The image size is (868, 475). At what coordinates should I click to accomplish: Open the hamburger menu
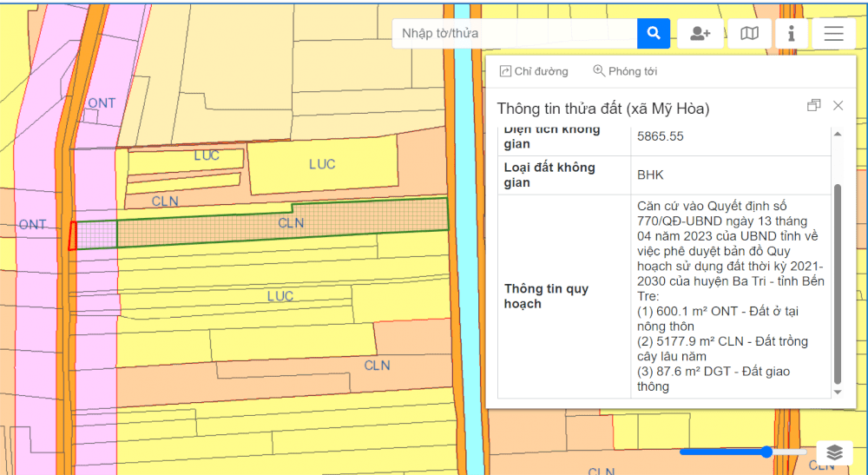point(834,34)
